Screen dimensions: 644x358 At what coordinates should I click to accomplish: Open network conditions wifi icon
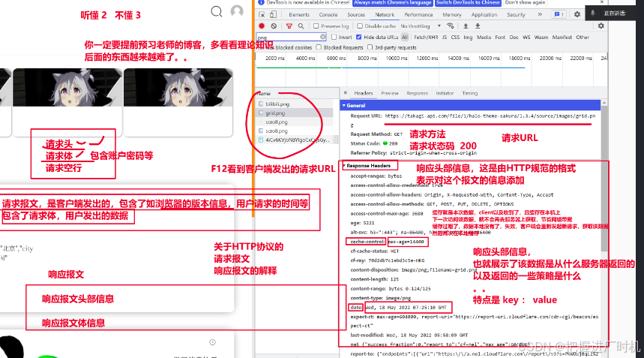(x=451, y=26)
